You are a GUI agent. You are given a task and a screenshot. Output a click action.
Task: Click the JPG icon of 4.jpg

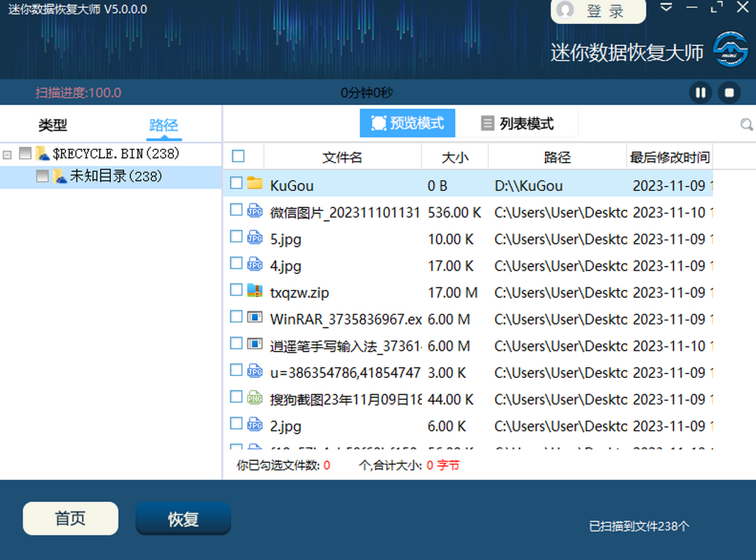255,263
